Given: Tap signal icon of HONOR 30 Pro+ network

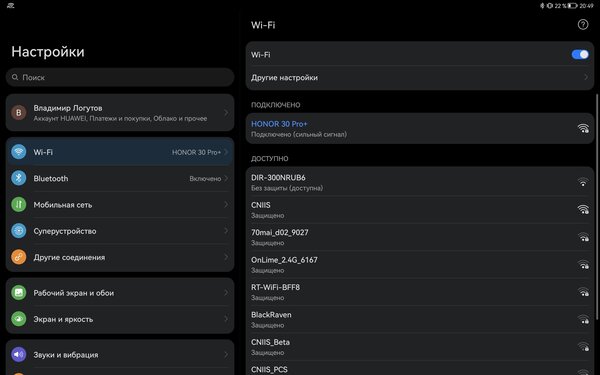Looking at the screenshot, I should point(583,128).
